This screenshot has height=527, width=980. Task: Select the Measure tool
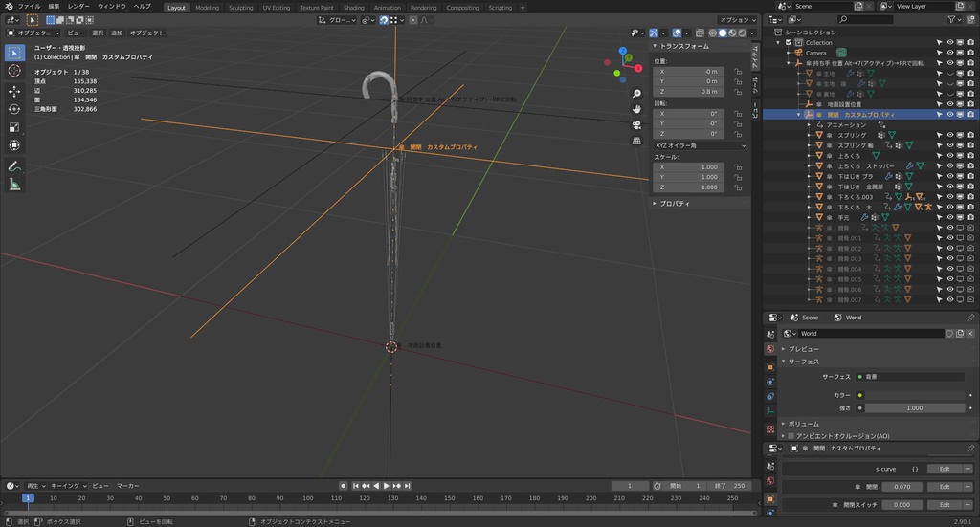pos(14,185)
